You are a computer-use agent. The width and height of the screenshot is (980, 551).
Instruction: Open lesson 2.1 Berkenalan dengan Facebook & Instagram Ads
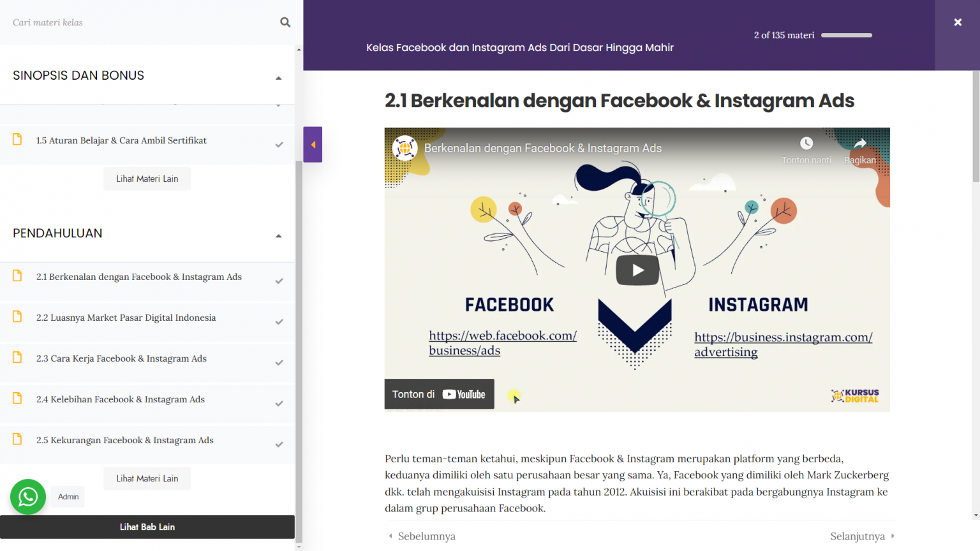tap(139, 277)
